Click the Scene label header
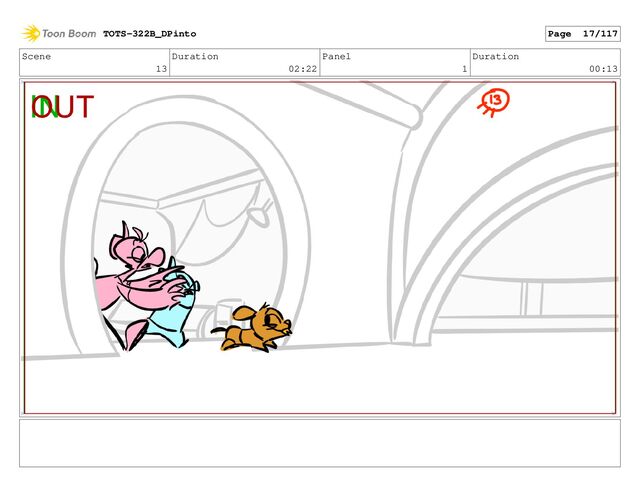The height and width of the screenshot is (496, 640). click(x=36, y=56)
